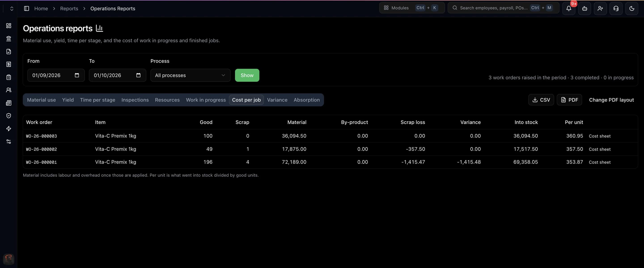Switch to the Material use tab

[x=42, y=100]
